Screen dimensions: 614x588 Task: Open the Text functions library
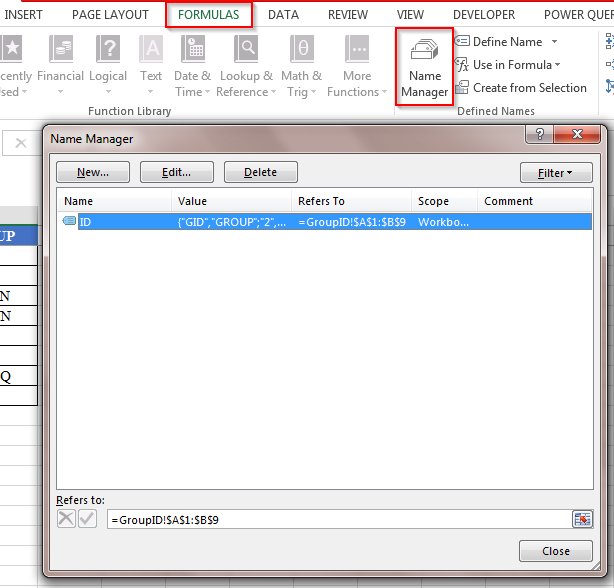151,66
